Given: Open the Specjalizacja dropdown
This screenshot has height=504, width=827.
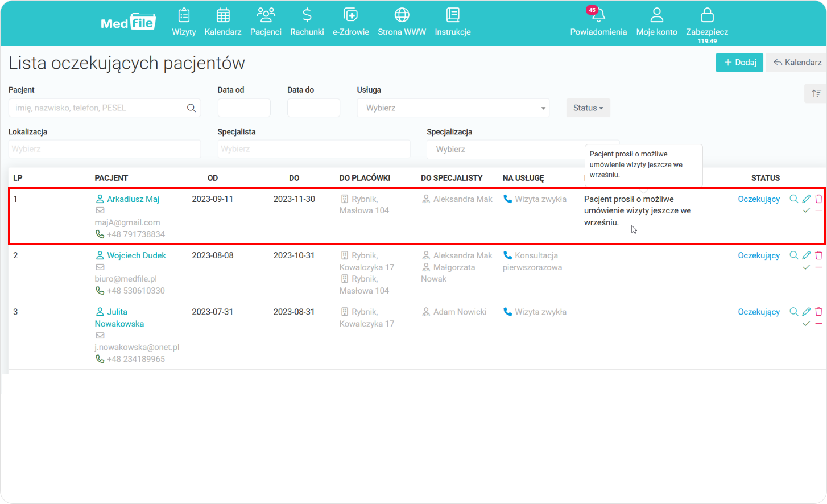Looking at the screenshot, I should coord(506,149).
